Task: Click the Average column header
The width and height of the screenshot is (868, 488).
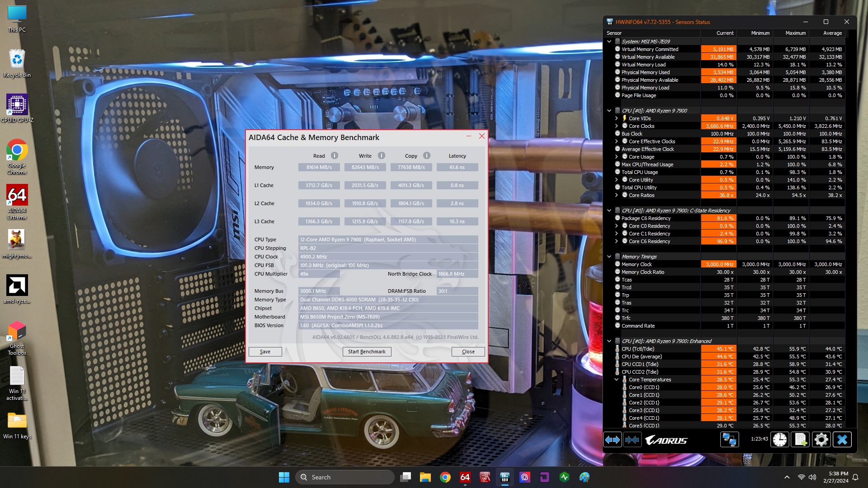Action: pyautogui.click(x=827, y=33)
